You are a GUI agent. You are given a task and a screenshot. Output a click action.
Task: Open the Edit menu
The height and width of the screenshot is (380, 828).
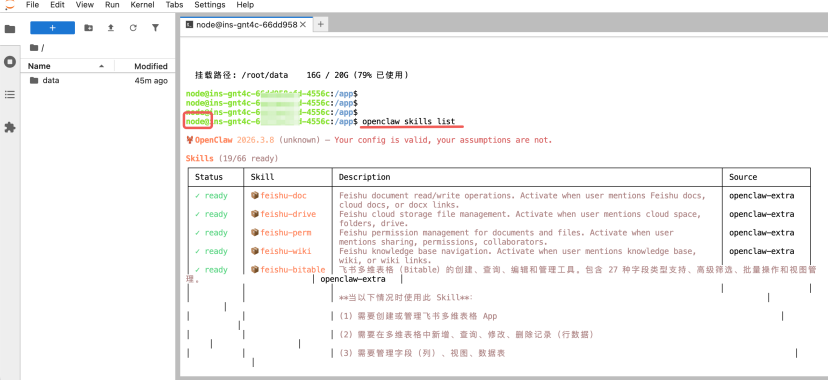pos(58,5)
